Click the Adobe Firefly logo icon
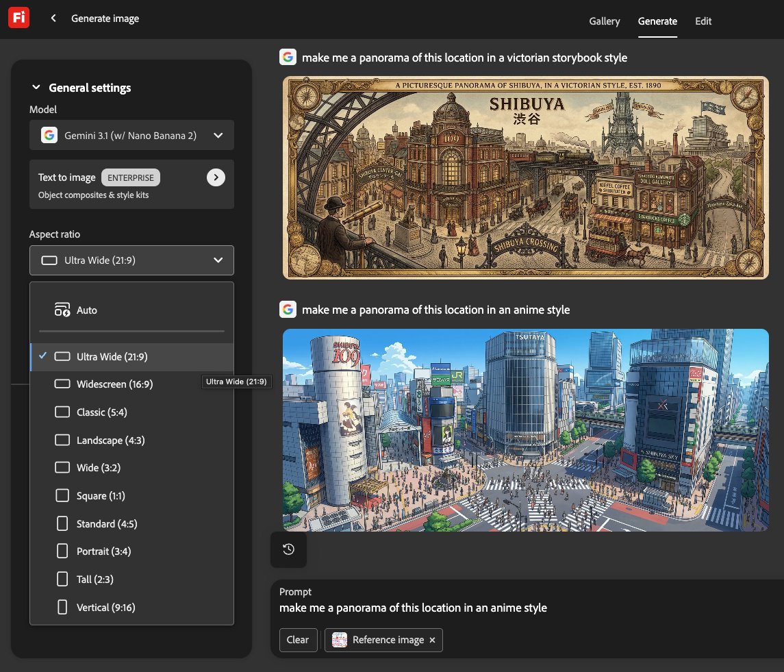This screenshot has height=672, width=784. click(x=19, y=18)
